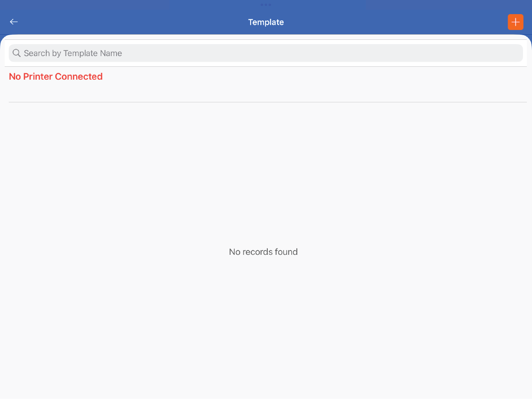Add a new template with plus button
The width and height of the screenshot is (532, 400).
[x=515, y=22]
